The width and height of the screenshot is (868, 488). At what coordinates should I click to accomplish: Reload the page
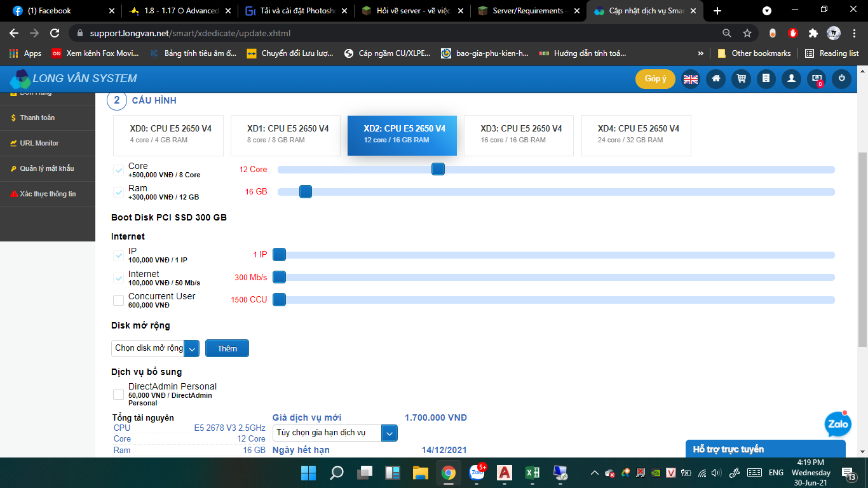coord(55,33)
